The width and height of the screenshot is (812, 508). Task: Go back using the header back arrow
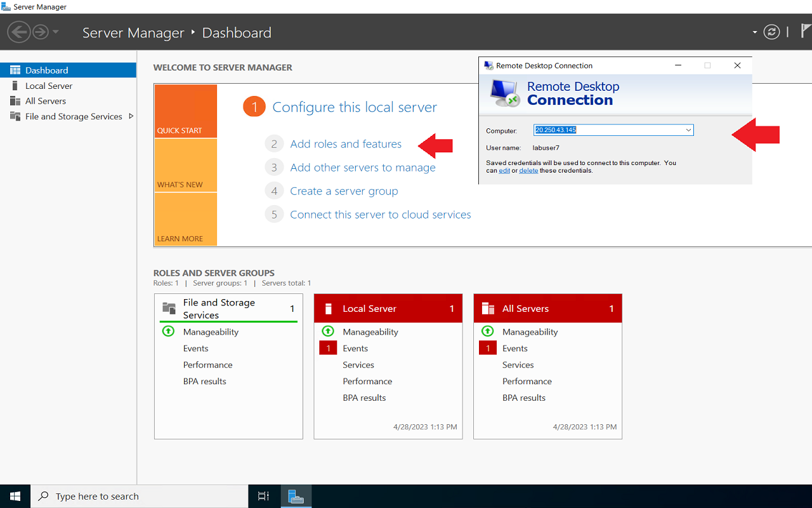[x=20, y=32]
